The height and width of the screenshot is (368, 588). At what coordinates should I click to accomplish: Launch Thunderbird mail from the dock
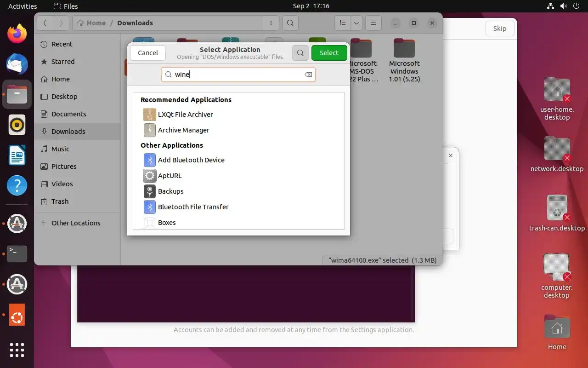click(17, 64)
